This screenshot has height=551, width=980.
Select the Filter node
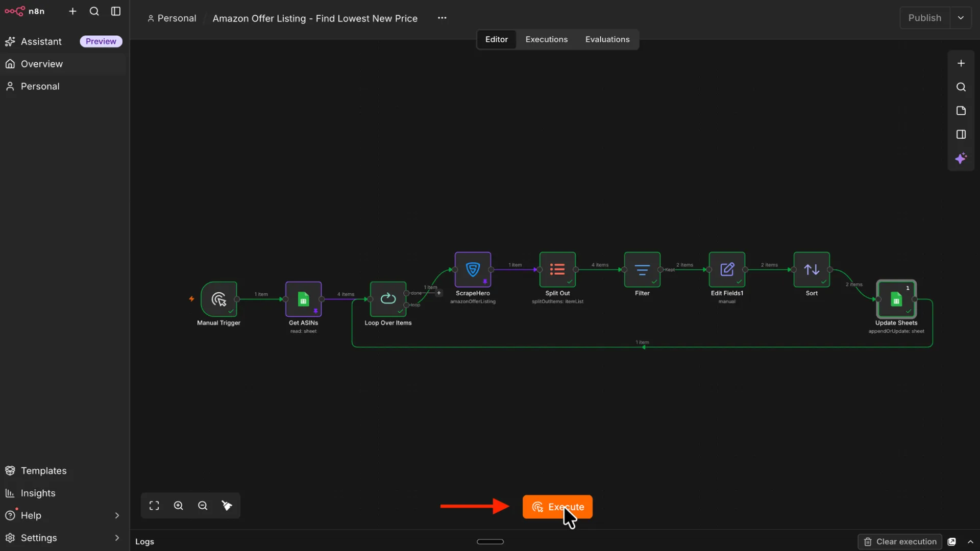(642, 269)
